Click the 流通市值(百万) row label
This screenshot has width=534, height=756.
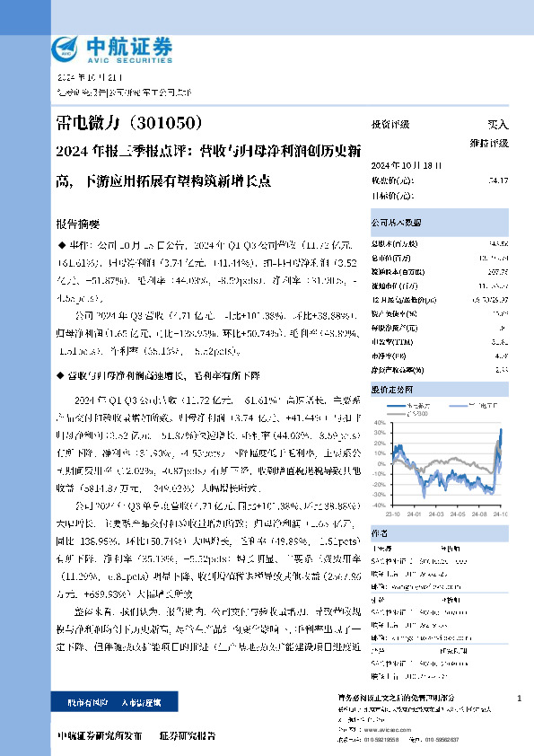pos(394,286)
